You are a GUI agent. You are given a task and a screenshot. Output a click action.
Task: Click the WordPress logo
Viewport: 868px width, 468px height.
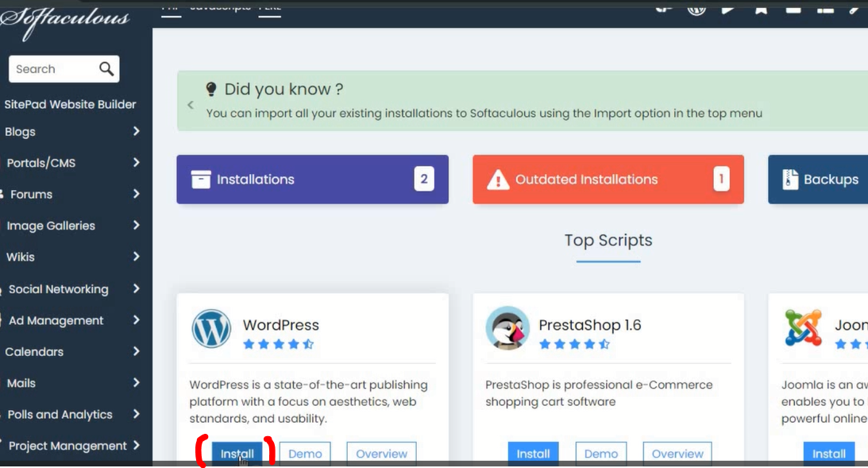(211, 328)
